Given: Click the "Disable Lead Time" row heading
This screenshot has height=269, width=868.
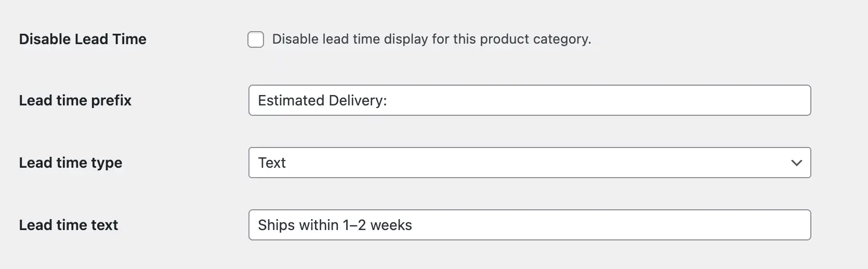Looking at the screenshot, I should [x=83, y=39].
